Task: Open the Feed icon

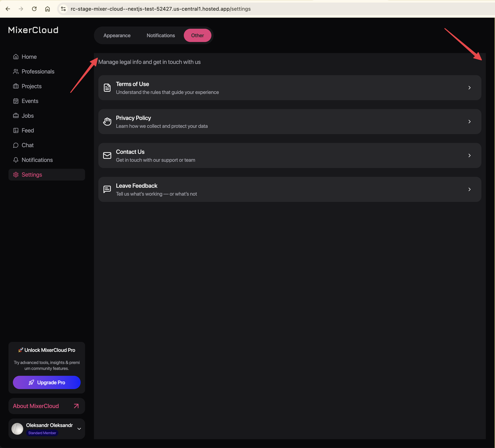Action: coord(16,130)
